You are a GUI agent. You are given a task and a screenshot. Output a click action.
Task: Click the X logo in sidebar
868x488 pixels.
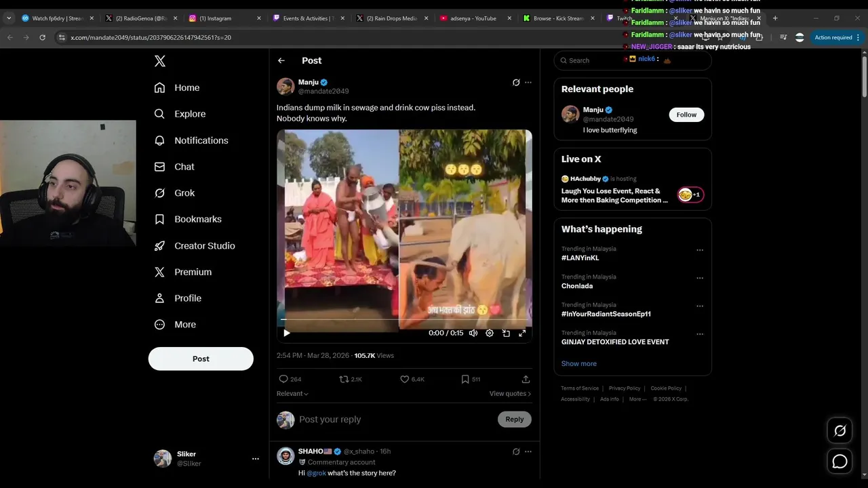[160, 61]
